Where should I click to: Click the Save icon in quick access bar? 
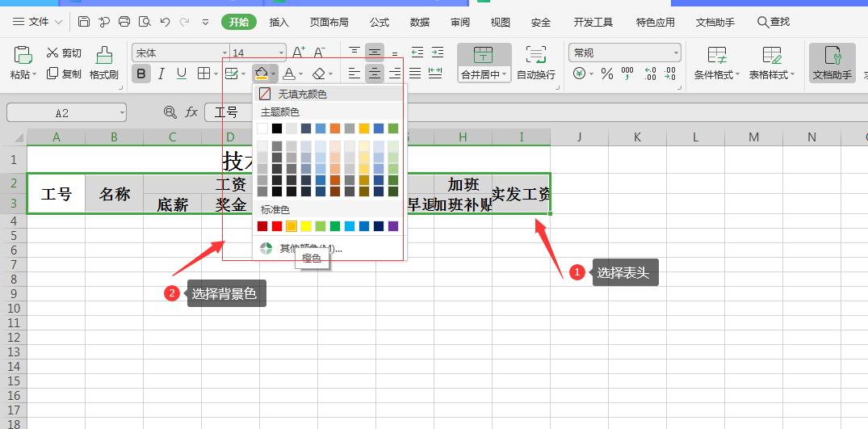point(84,22)
